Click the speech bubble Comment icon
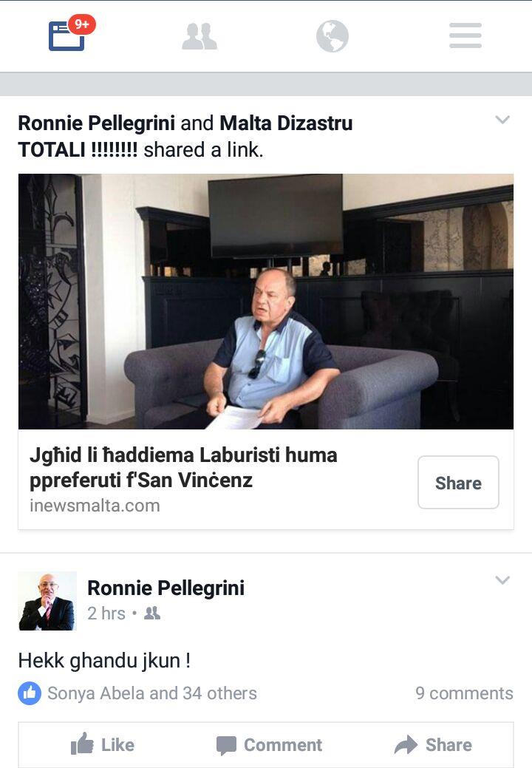 (x=226, y=746)
